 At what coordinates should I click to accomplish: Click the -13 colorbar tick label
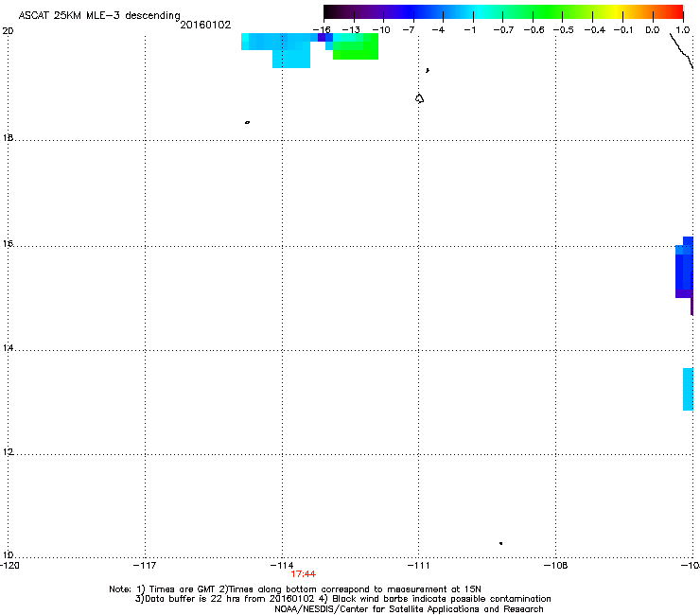(x=351, y=30)
